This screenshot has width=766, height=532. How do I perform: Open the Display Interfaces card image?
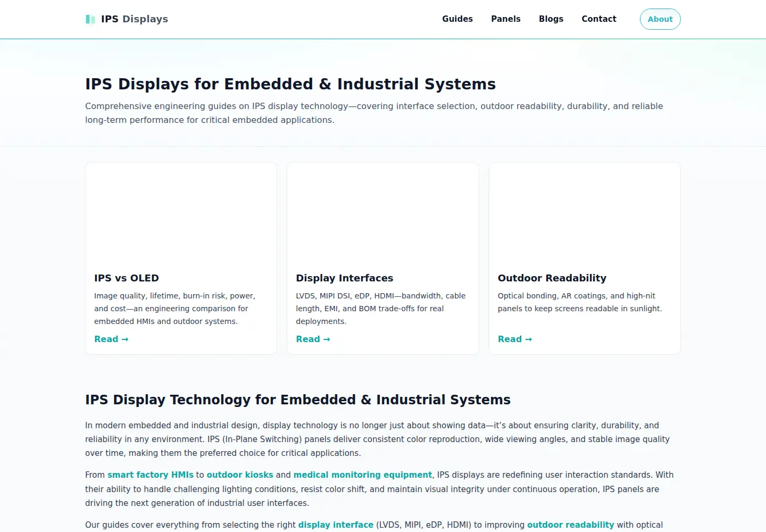383,213
